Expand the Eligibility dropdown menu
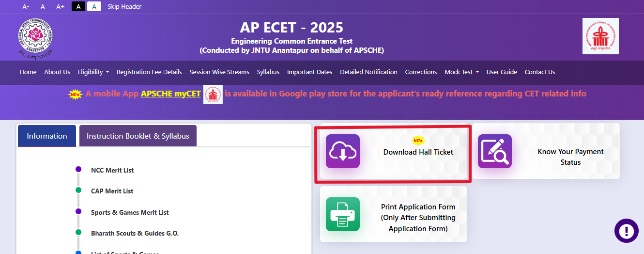This screenshot has width=644, height=254. point(93,72)
